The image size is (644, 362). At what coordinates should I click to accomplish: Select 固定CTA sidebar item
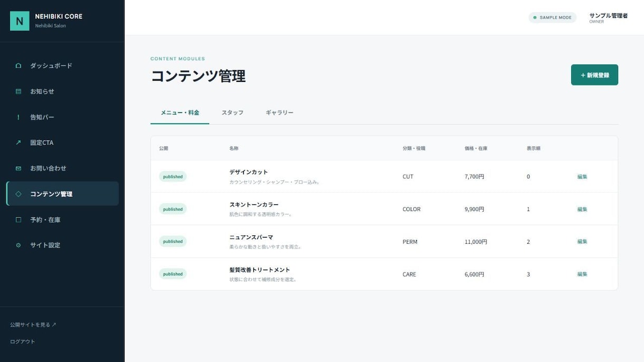tap(62, 142)
